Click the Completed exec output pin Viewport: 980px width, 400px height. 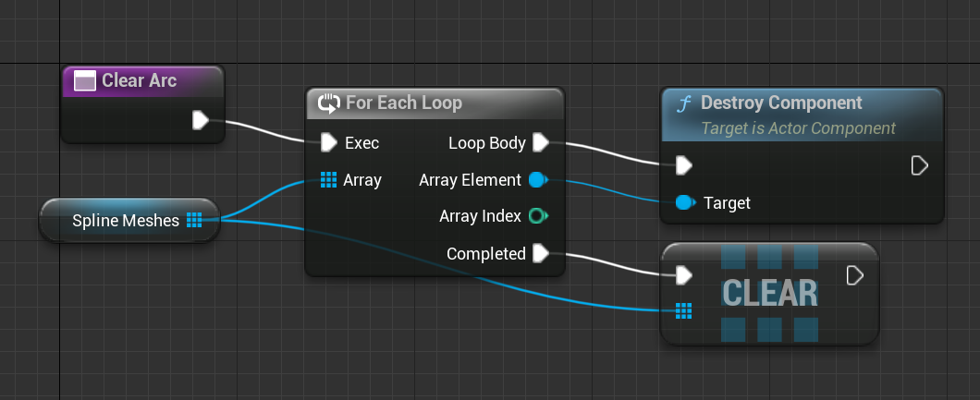point(541,253)
